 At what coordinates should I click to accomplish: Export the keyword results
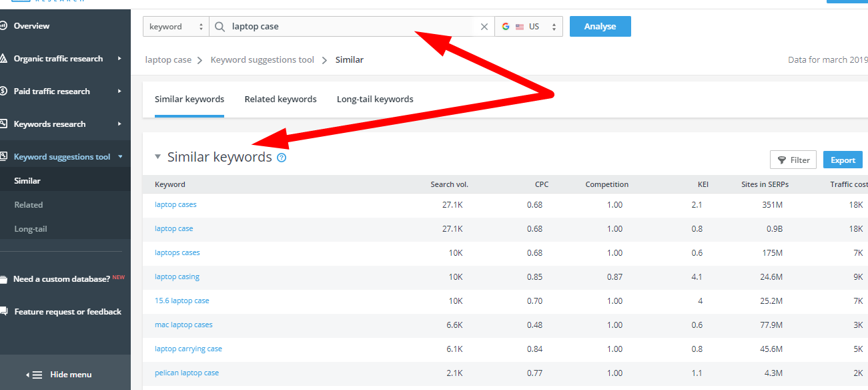point(843,160)
